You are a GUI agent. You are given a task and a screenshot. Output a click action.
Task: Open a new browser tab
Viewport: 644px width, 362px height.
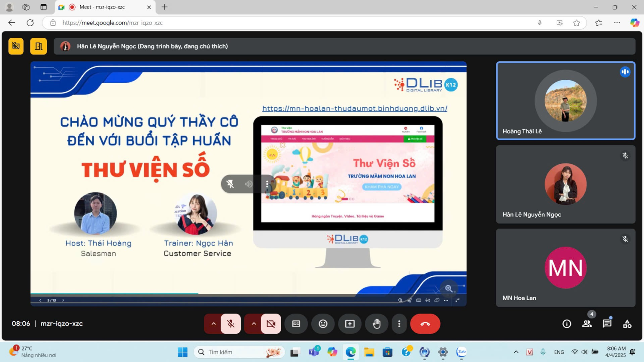[164, 7]
